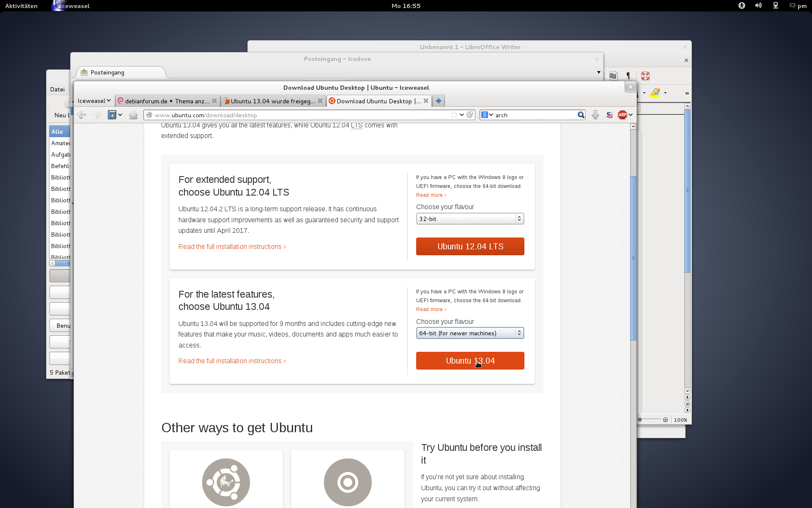Open a new tab with the plus button
Screen dimensions: 812x508
tap(439, 101)
